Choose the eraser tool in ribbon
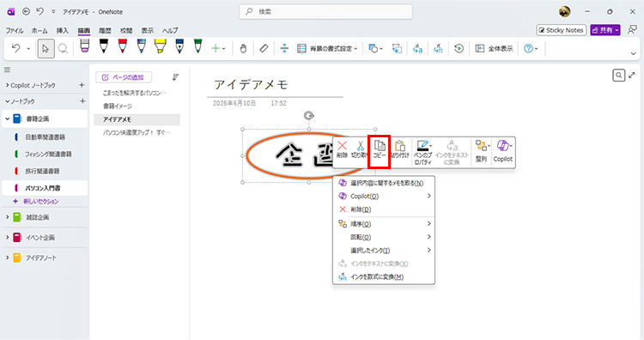The width and height of the screenshot is (644, 340). point(264,48)
